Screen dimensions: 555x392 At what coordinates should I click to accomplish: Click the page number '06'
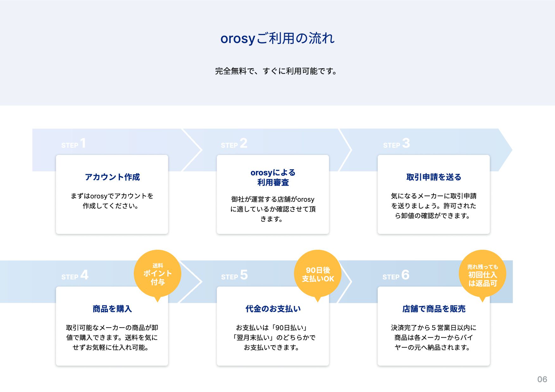[x=542, y=379]
